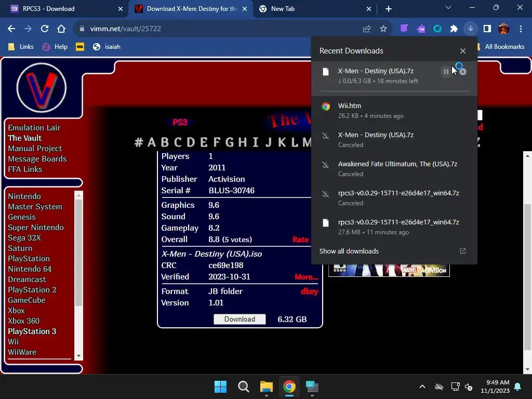
Task: Click the More... link by Verified
Action: pyautogui.click(x=307, y=277)
